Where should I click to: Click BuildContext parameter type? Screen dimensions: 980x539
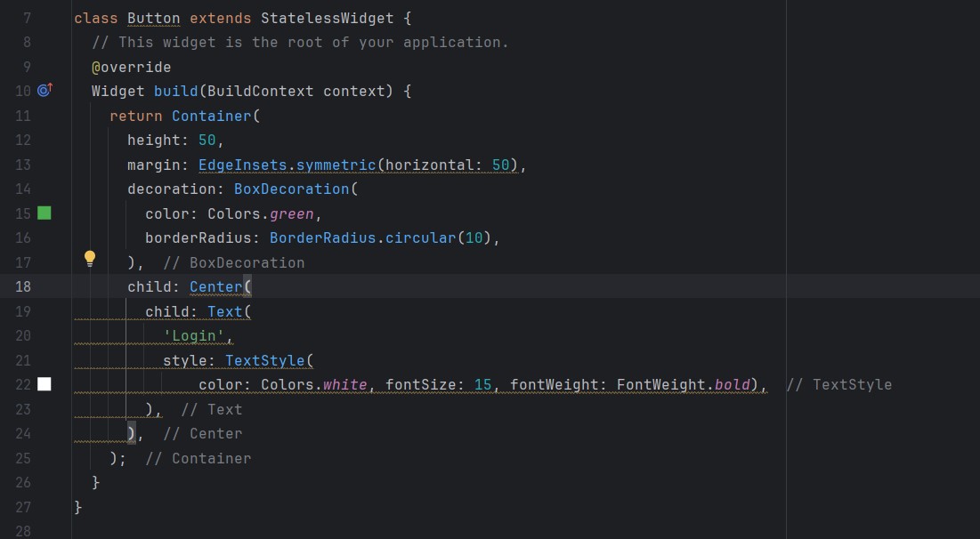point(261,92)
